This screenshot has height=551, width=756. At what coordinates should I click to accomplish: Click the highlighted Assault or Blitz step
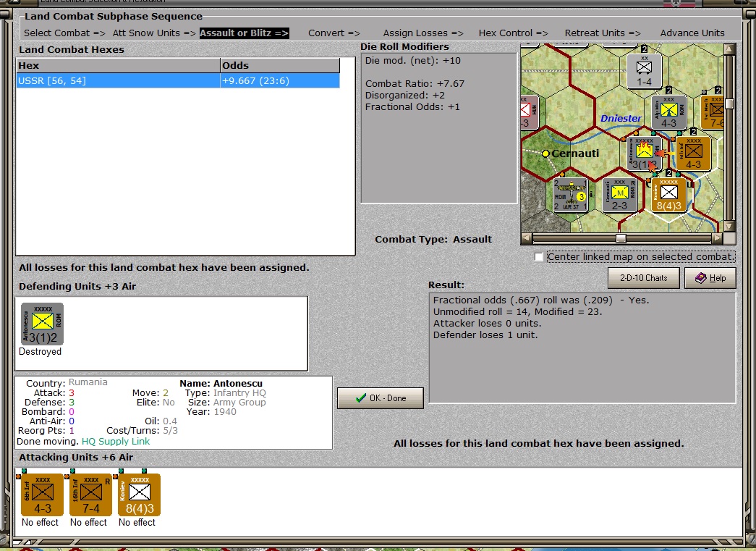pyautogui.click(x=244, y=33)
